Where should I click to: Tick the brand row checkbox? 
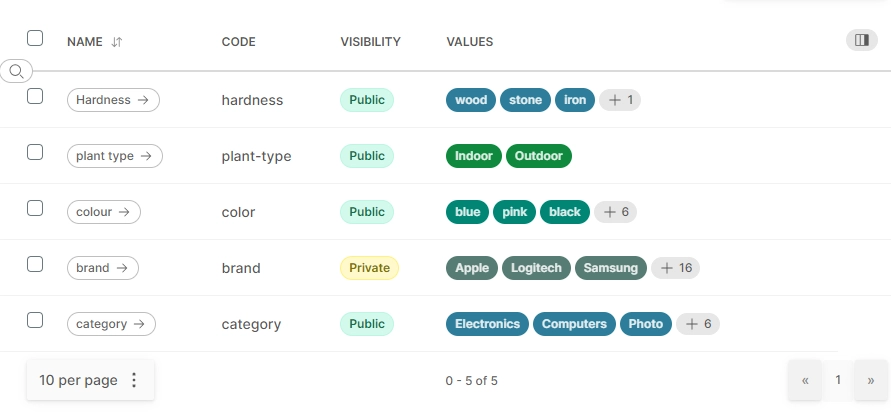(35, 264)
